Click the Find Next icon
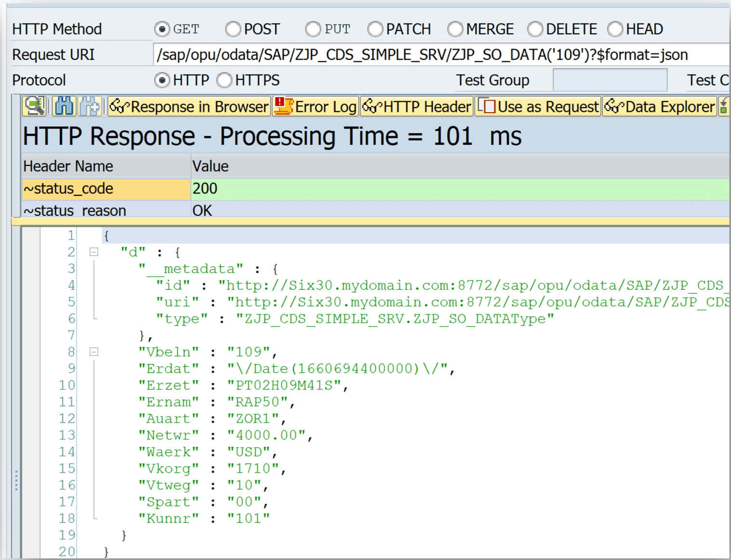This screenshot has width=731, height=560. [x=89, y=106]
